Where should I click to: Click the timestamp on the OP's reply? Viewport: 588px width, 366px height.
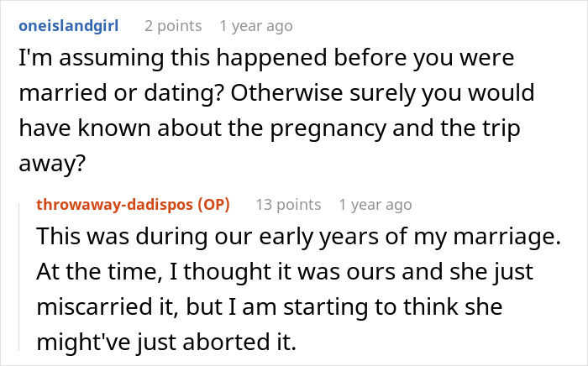tap(375, 204)
